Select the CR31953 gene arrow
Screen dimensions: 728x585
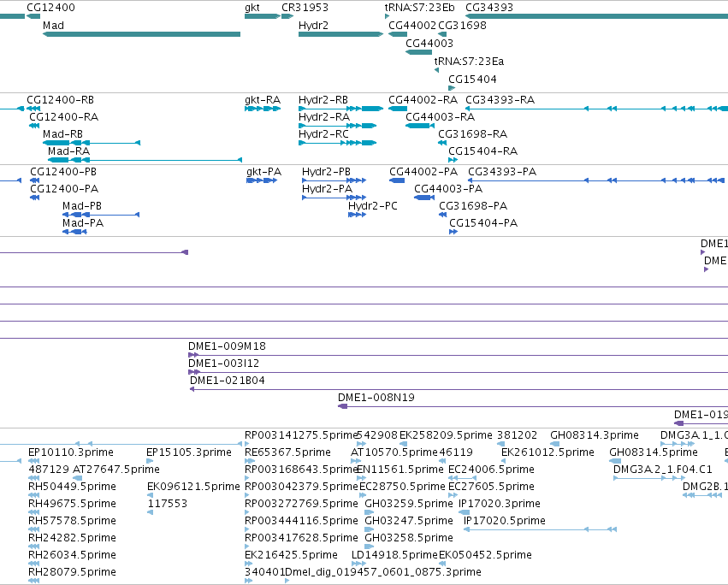click(x=287, y=16)
